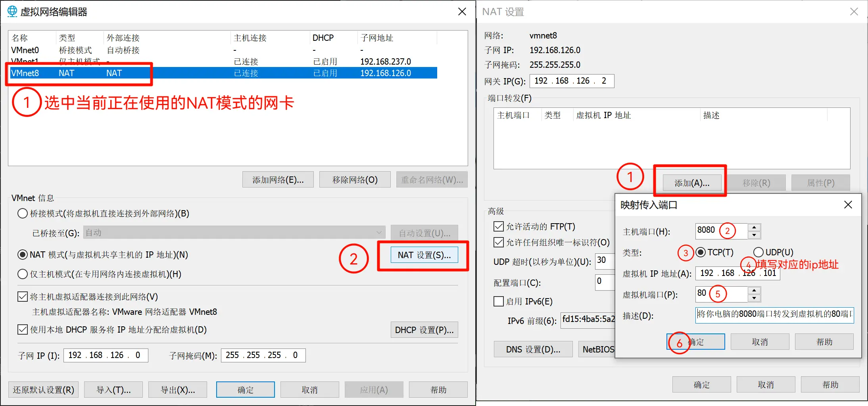
Task: Click 取消 in 映射传入端口 dialog
Action: tap(760, 342)
